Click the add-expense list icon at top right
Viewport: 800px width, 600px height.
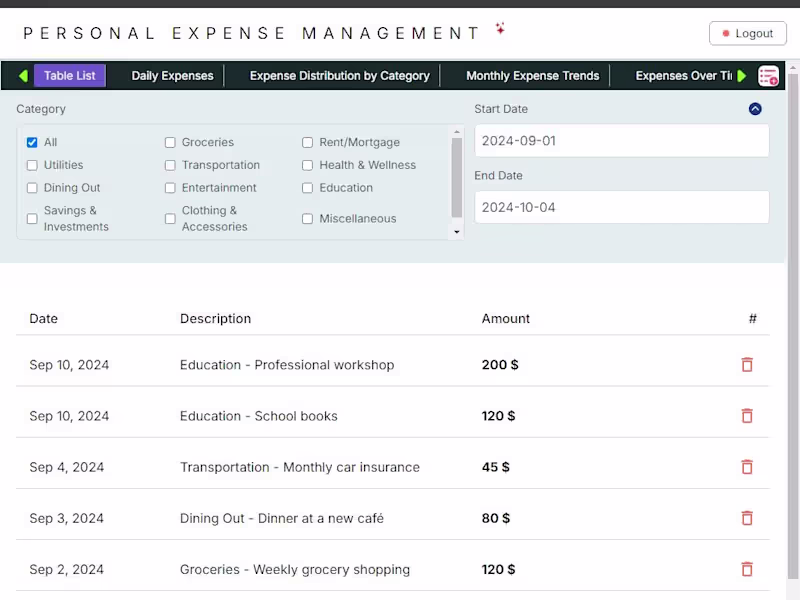pyautogui.click(x=768, y=75)
